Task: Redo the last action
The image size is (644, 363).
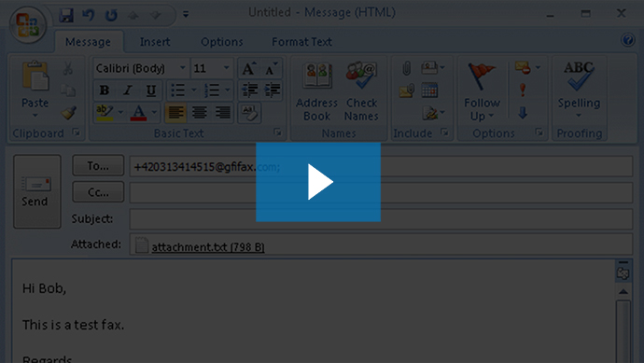Action: pyautogui.click(x=111, y=15)
